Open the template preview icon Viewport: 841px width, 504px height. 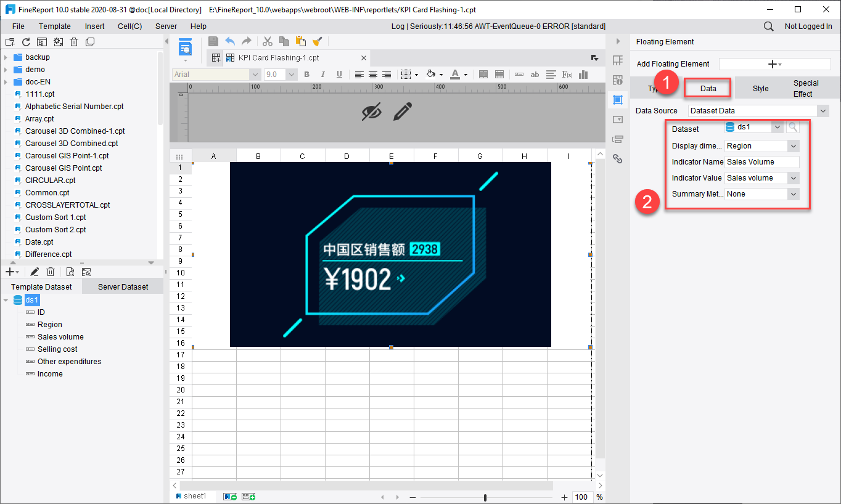[x=185, y=47]
